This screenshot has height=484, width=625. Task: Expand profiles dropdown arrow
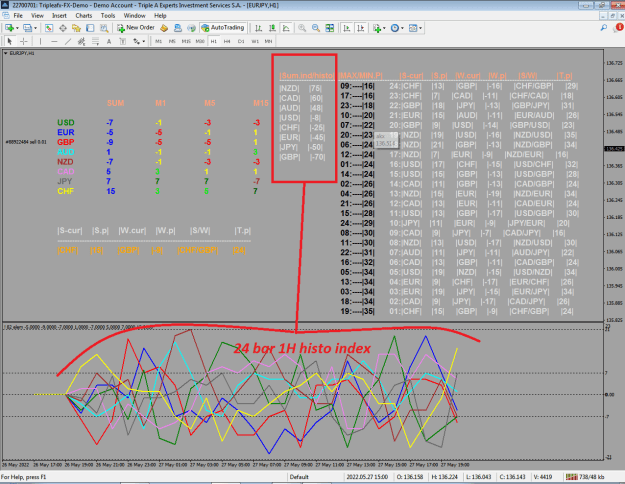35,28
